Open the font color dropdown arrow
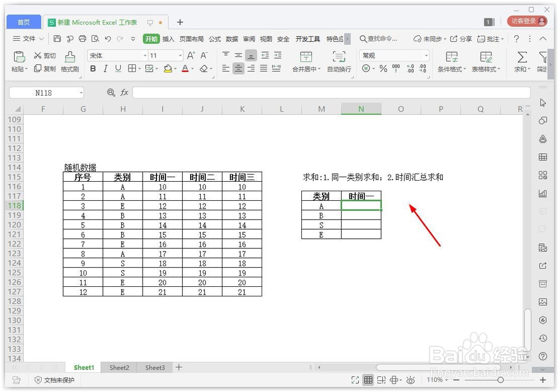 [192, 69]
